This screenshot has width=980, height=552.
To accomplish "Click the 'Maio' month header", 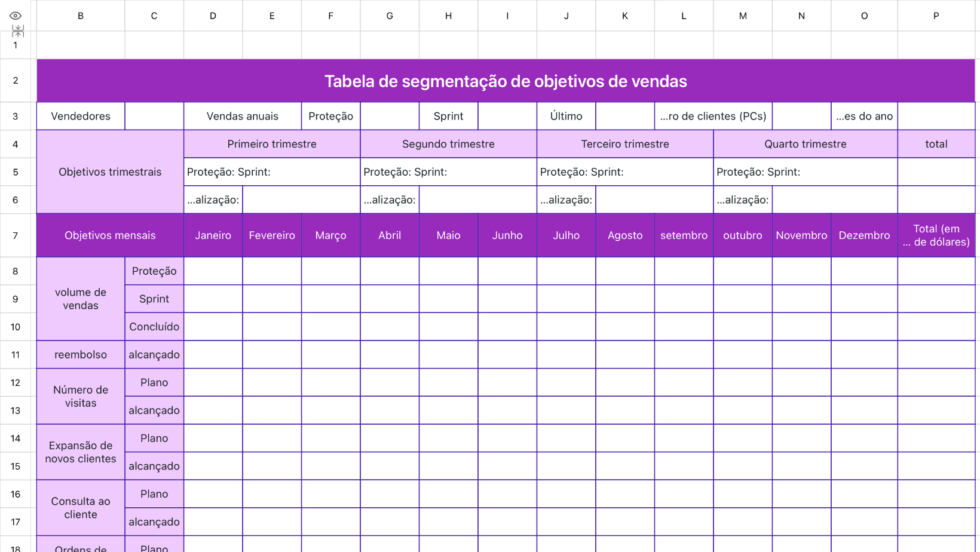I will [449, 235].
